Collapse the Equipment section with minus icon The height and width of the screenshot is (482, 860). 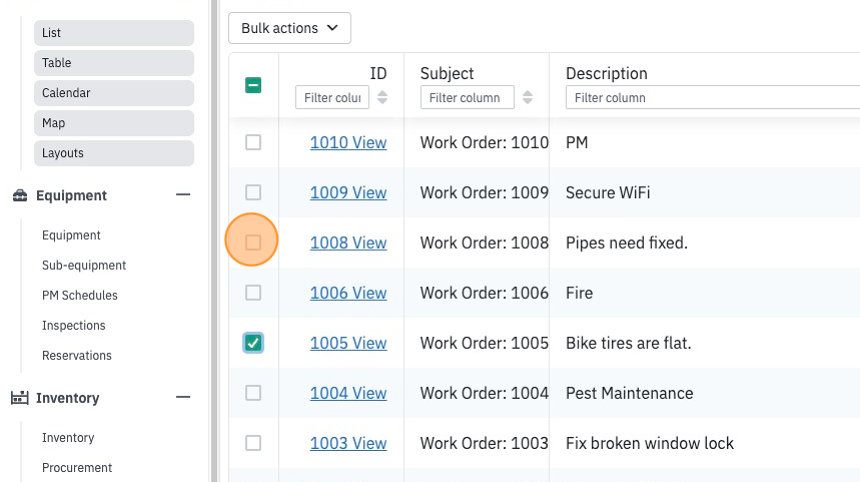(183, 195)
